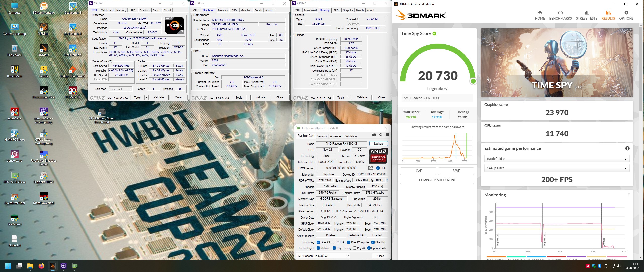This screenshot has width=644, height=272.
Task: Open Bench tab in Mainboard CPU-Z window
Action: click(258, 10)
